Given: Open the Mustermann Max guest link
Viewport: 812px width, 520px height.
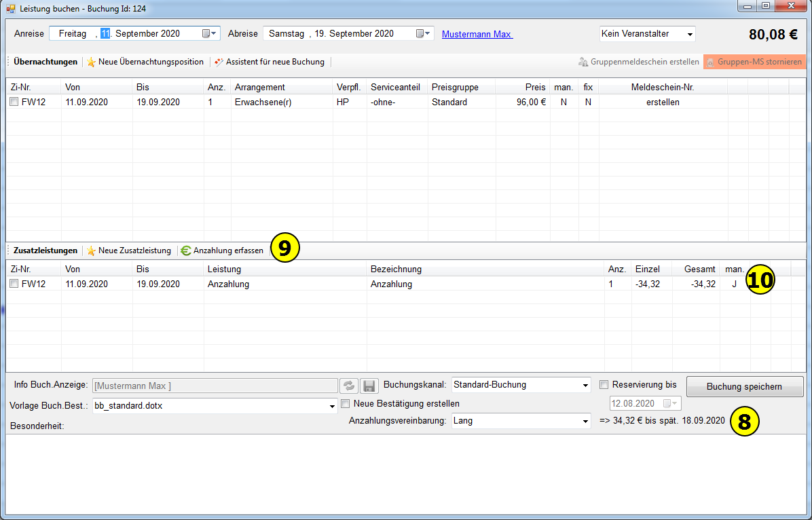Looking at the screenshot, I should [477, 34].
